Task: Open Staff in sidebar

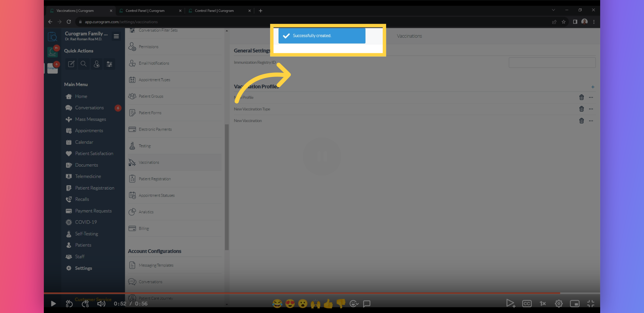Action: click(80, 257)
